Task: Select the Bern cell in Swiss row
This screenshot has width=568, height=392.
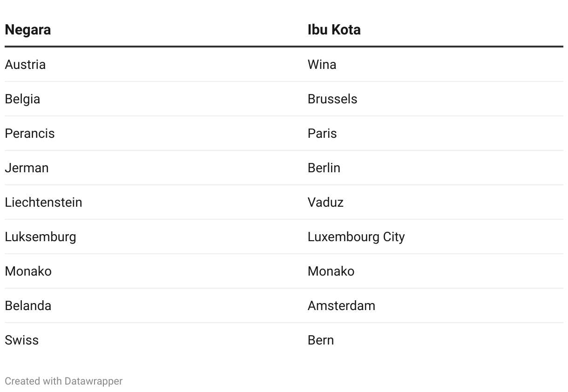Action: click(321, 340)
